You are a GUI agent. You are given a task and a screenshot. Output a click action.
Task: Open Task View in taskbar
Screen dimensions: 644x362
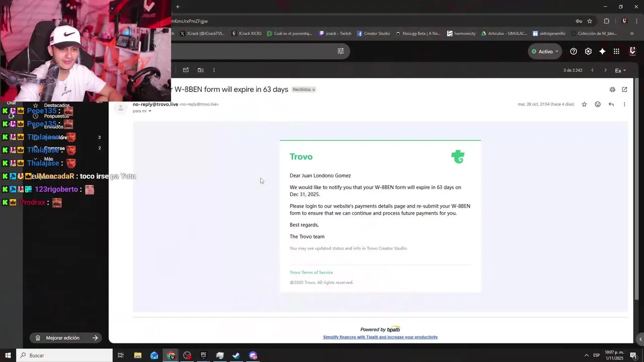(x=121, y=355)
